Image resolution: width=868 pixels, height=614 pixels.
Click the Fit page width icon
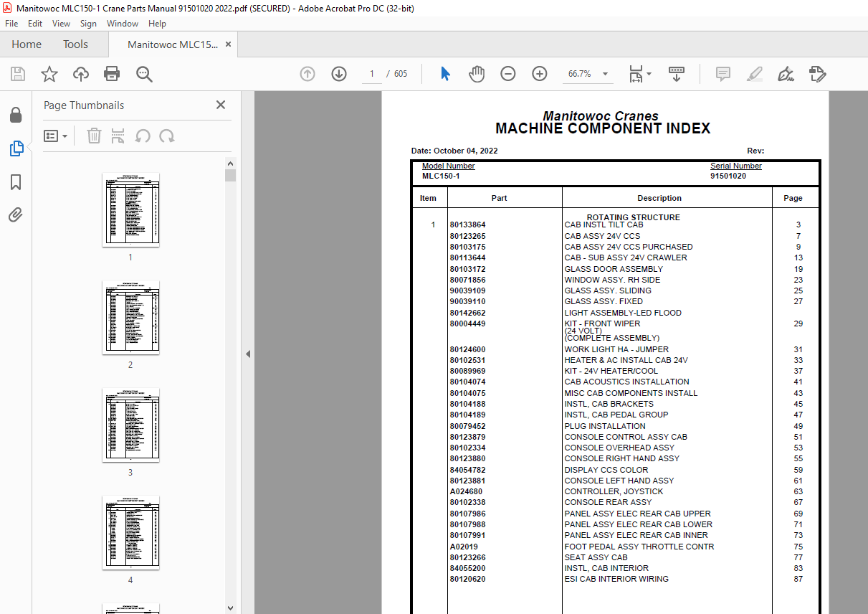[636, 74]
